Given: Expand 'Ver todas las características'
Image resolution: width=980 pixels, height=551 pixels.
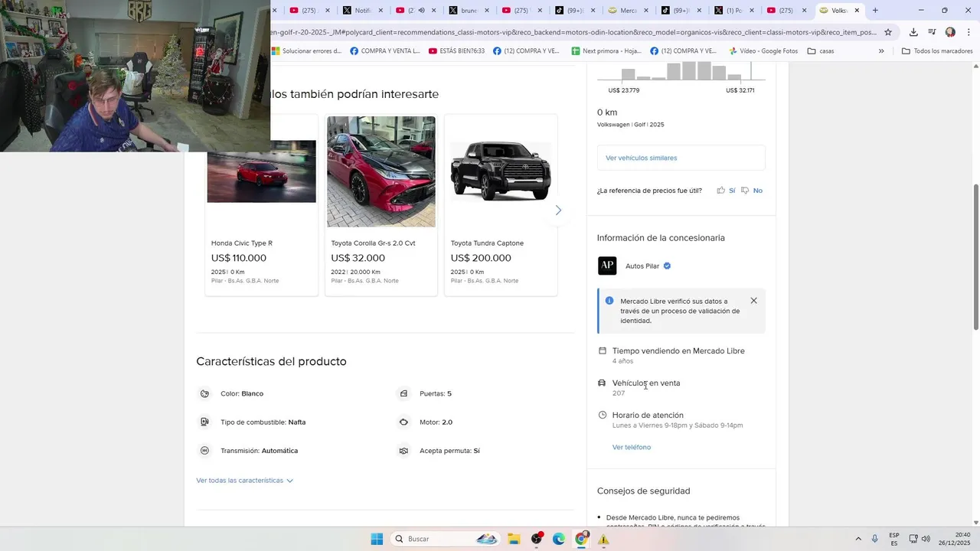Looking at the screenshot, I should tap(244, 481).
